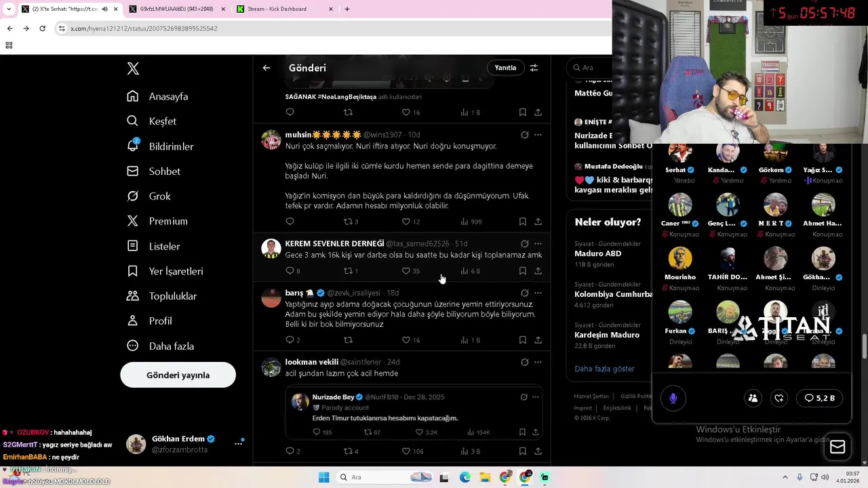The height and width of the screenshot is (488, 868).
Task: Open more options on muhsin reply
Action: coord(538,135)
